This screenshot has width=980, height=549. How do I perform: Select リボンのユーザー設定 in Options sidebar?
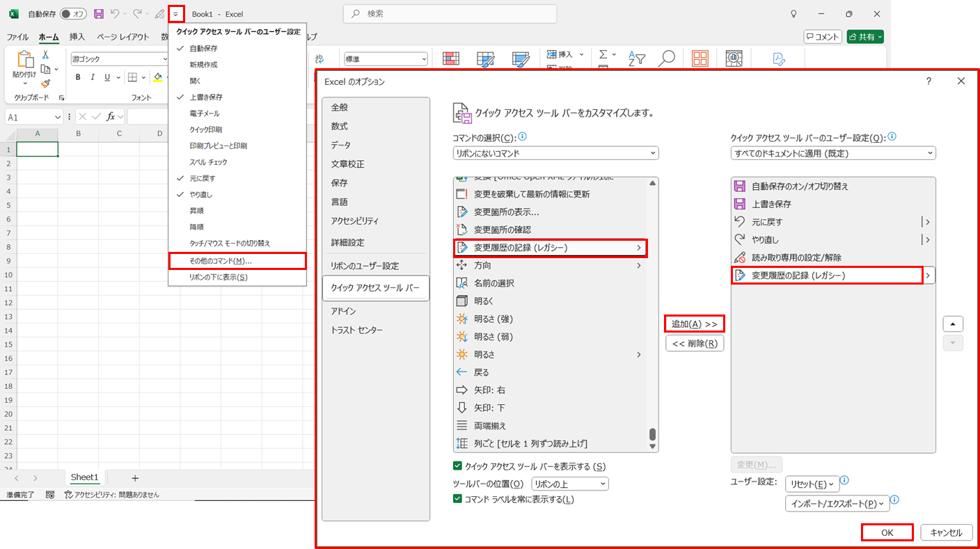point(376,266)
